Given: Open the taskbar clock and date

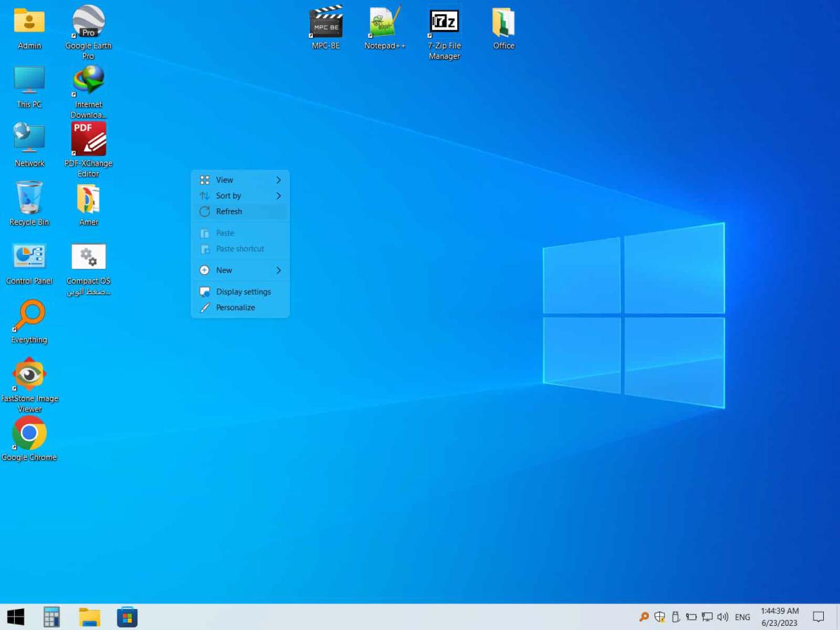Looking at the screenshot, I should point(779,617).
